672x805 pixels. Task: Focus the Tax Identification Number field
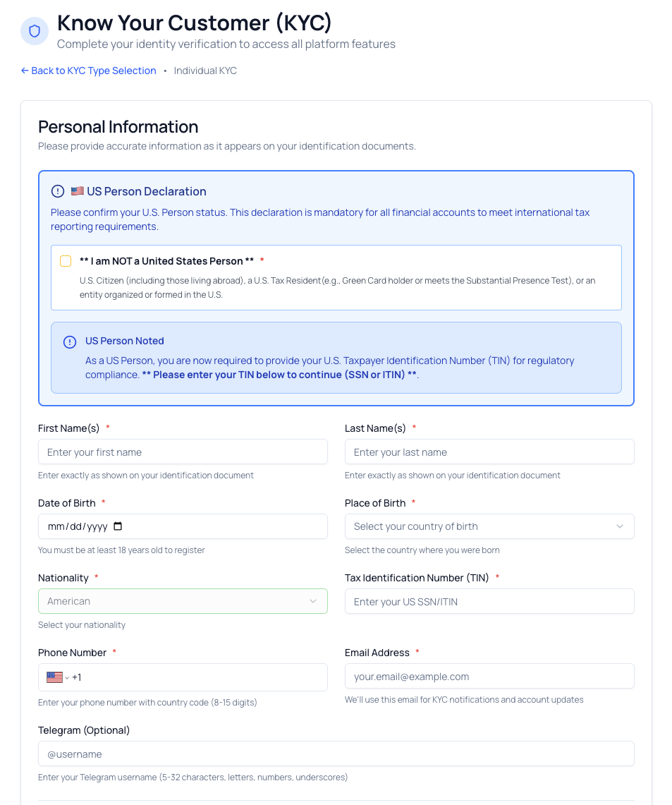tap(489, 601)
